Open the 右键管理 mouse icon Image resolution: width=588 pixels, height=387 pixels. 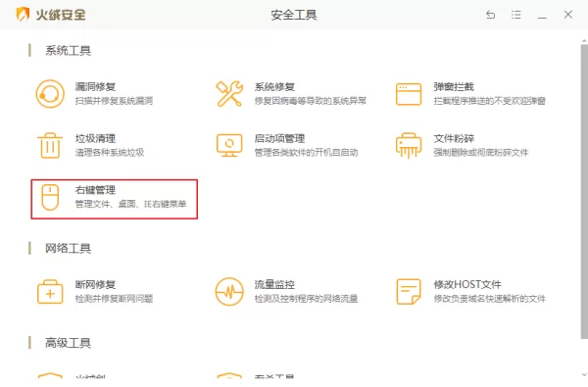click(50, 197)
